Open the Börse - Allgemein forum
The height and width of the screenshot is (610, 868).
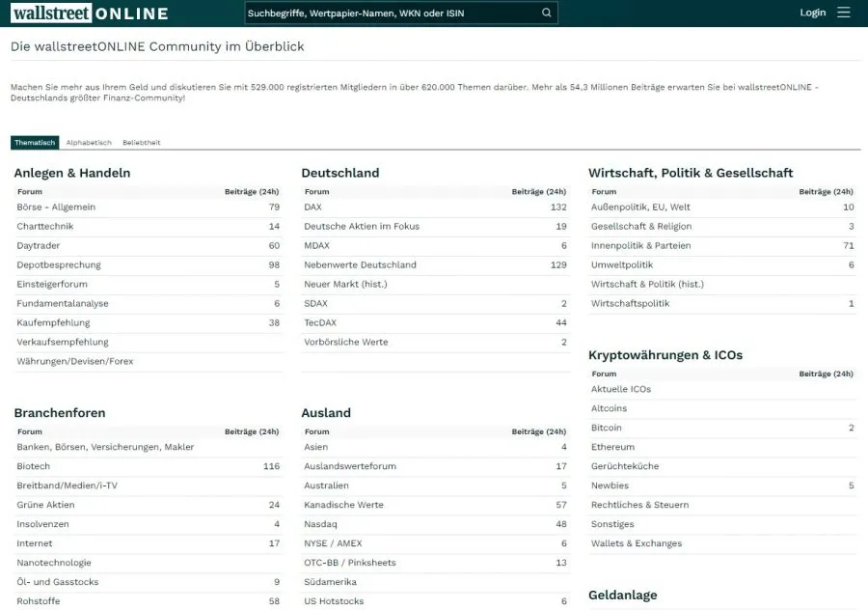point(56,208)
